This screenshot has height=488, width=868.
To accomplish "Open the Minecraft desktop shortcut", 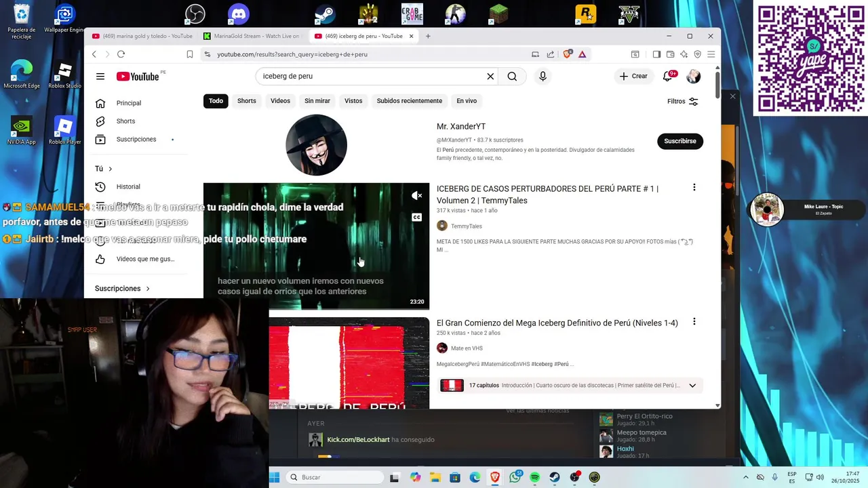I will point(498,14).
